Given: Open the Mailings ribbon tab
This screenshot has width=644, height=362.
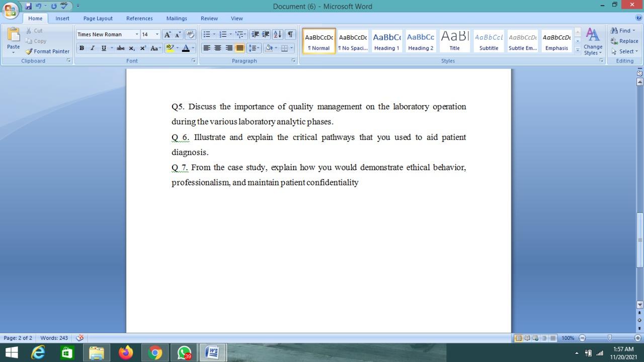Looking at the screenshot, I should tap(176, 18).
